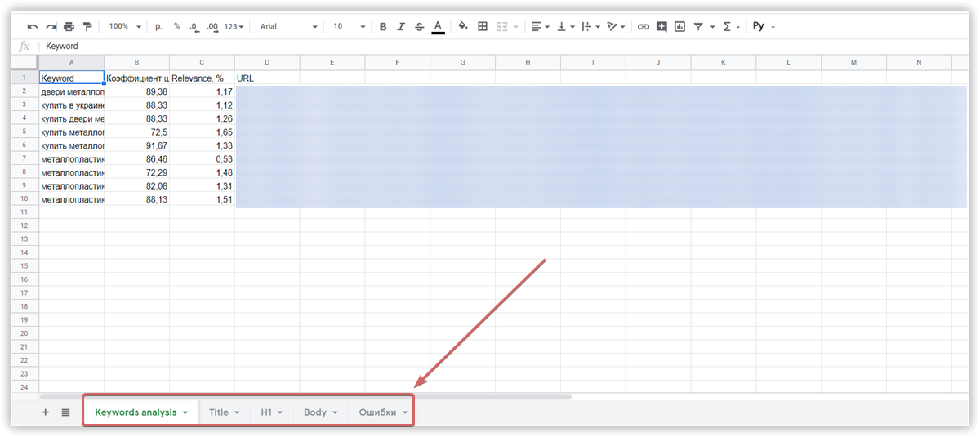This screenshot has width=980, height=437.
Task: Click the merge cells icon
Action: tap(502, 26)
